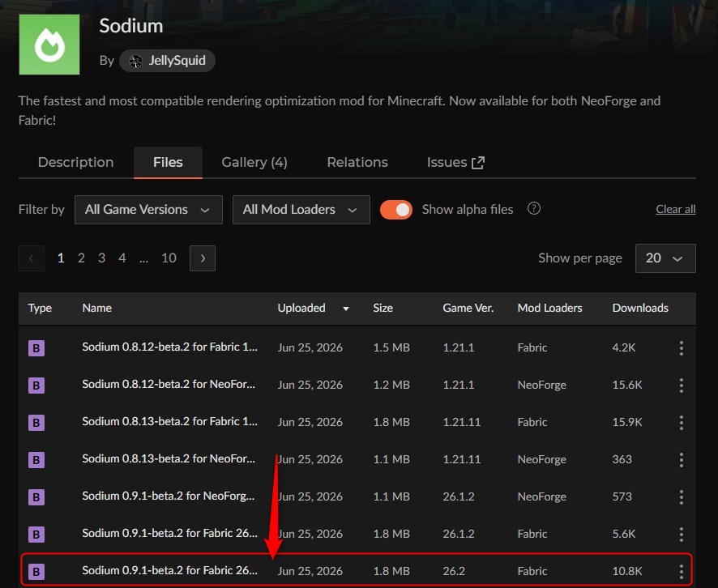The width and height of the screenshot is (718, 588).
Task: Click the green Sodium mod logo
Action: 49,45
